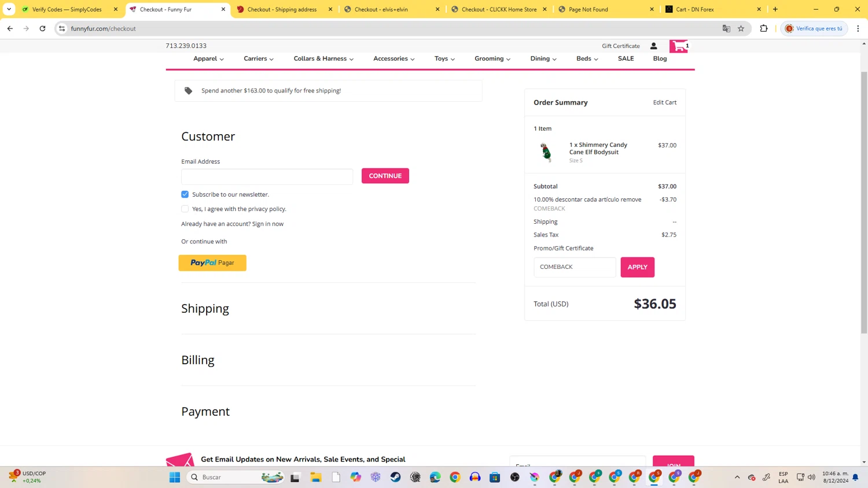
Task: Switch to Checkout - CLICKK Home Store tab
Action: point(499,9)
